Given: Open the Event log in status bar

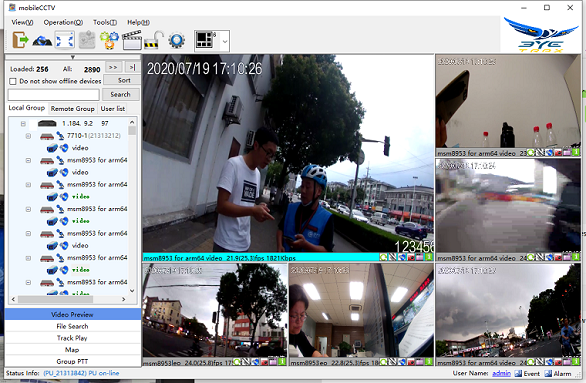Looking at the screenshot, I should (x=527, y=373).
